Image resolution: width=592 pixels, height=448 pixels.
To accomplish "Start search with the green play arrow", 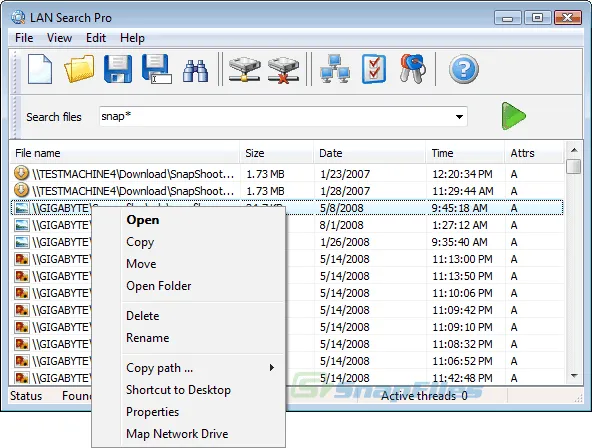I will point(513,116).
